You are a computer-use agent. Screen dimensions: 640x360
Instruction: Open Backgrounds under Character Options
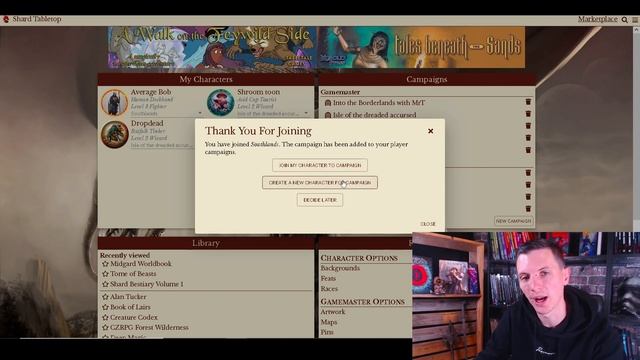pyautogui.click(x=340, y=268)
